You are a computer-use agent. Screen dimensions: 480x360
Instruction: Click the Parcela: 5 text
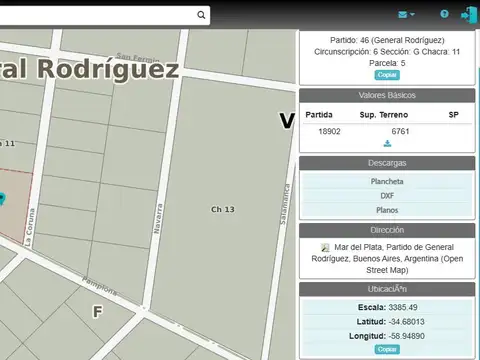coord(387,63)
